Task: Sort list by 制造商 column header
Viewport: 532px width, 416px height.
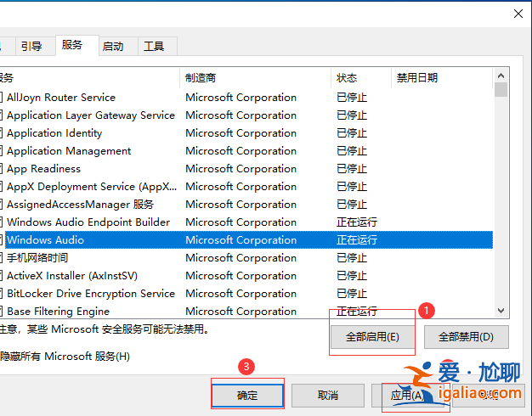Action: coord(255,78)
